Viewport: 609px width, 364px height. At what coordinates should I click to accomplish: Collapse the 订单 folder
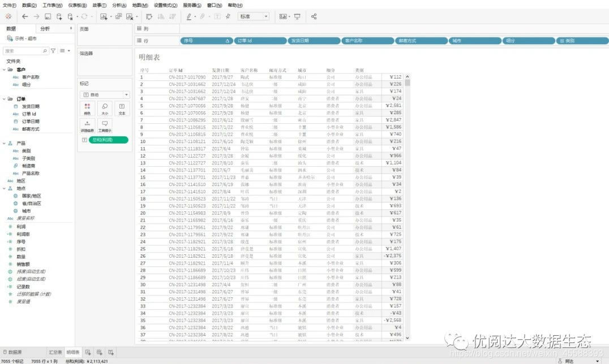(5, 99)
